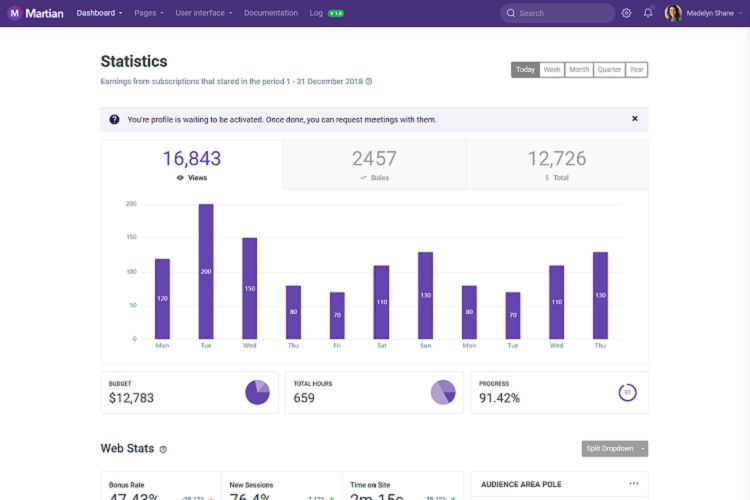Screen dimensions: 750x500
Task: Click the clock icon next to Web Stats
Action: [163, 449]
